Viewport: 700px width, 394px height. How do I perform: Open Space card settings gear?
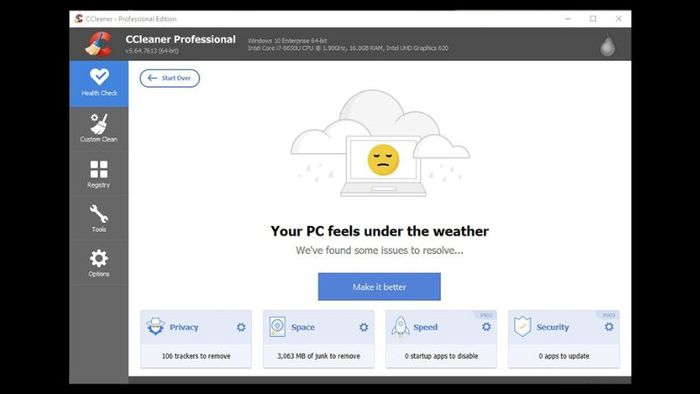point(364,327)
